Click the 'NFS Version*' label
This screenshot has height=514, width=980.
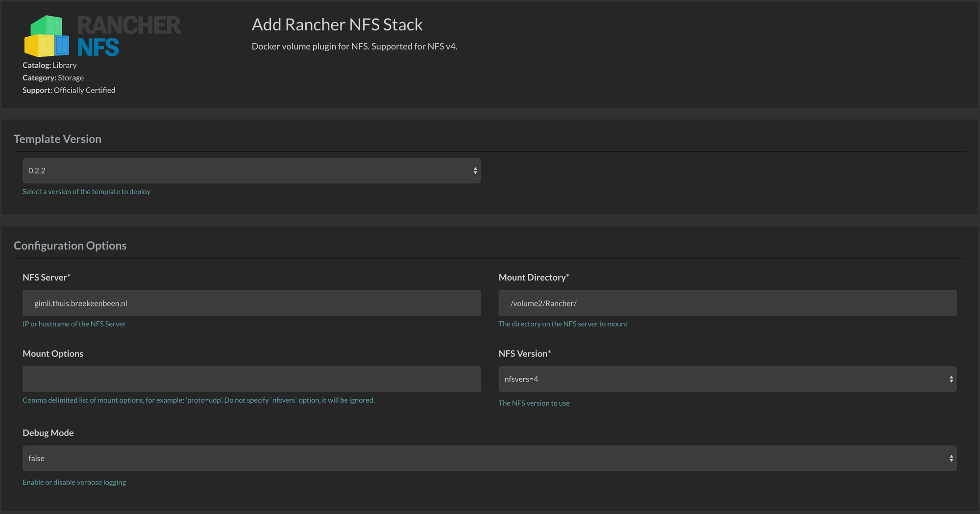click(x=525, y=354)
